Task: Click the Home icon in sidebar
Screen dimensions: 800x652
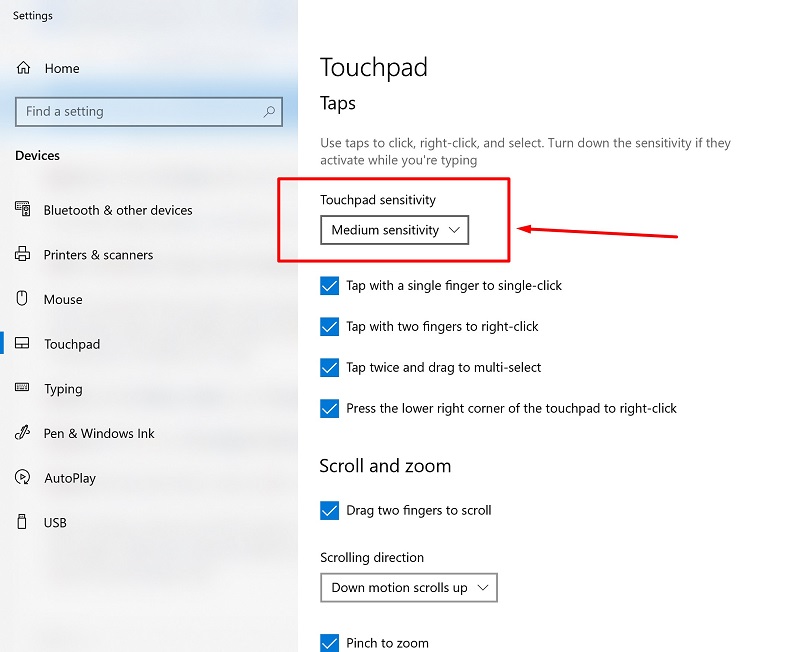Action: click(x=23, y=68)
